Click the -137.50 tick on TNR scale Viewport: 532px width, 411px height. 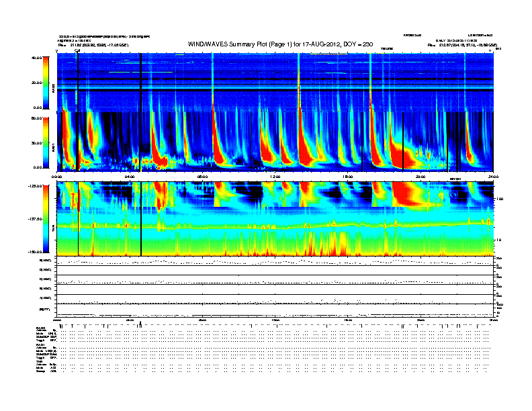click(35, 219)
